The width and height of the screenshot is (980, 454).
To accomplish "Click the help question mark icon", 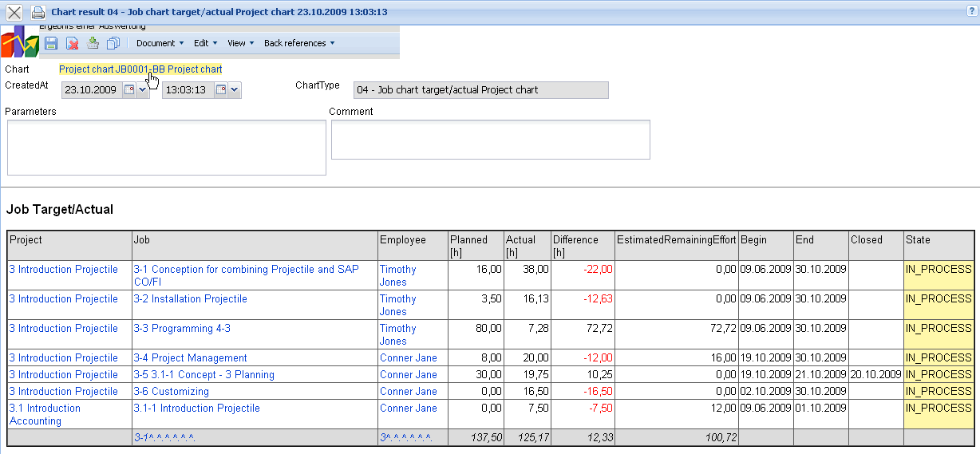I will (971, 12).
